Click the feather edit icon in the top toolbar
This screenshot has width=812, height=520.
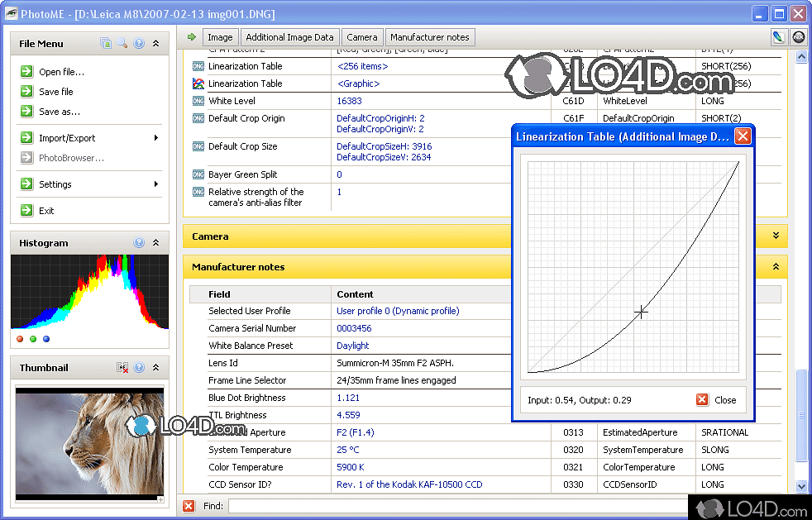(778, 37)
